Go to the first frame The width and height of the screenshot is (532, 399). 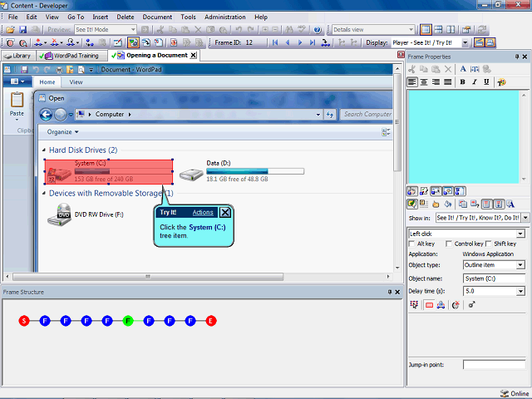275,42
